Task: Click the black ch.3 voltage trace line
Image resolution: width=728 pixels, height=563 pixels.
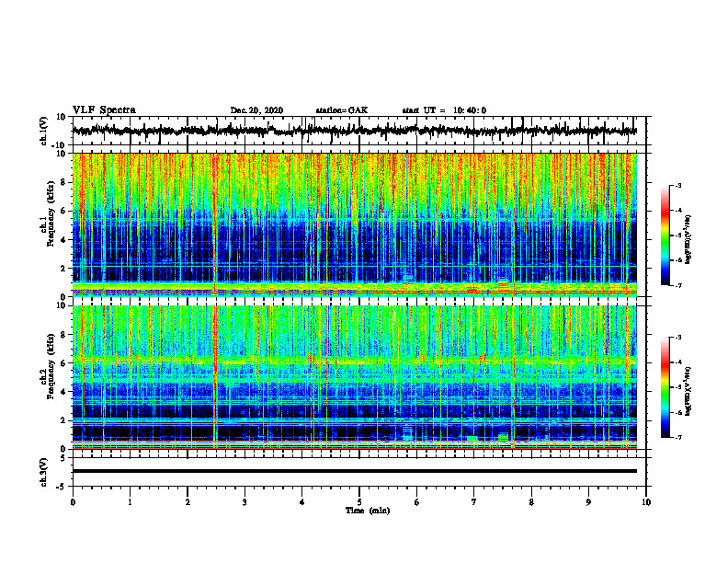Action: [354, 471]
